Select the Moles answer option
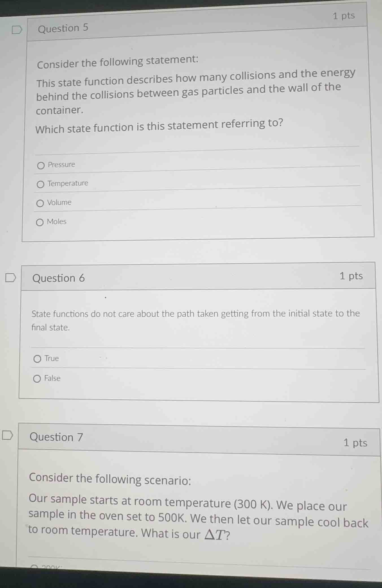Image resolution: width=382 pixels, height=588 pixels. (x=40, y=222)
